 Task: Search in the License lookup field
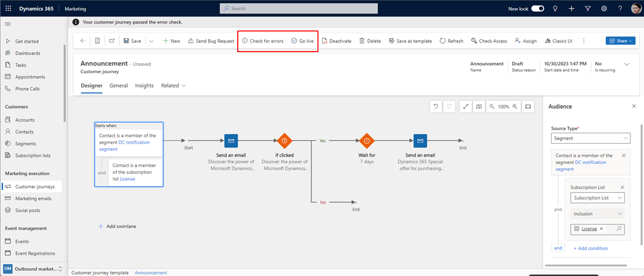[x=619, y=229]
